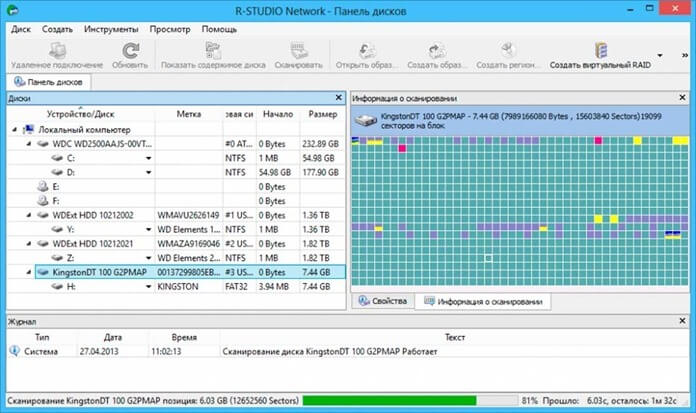The height and width of the screenshot is (413, 696).
Task: Open the dropdown arrow for drive D:
Action: tap(148, 172)
